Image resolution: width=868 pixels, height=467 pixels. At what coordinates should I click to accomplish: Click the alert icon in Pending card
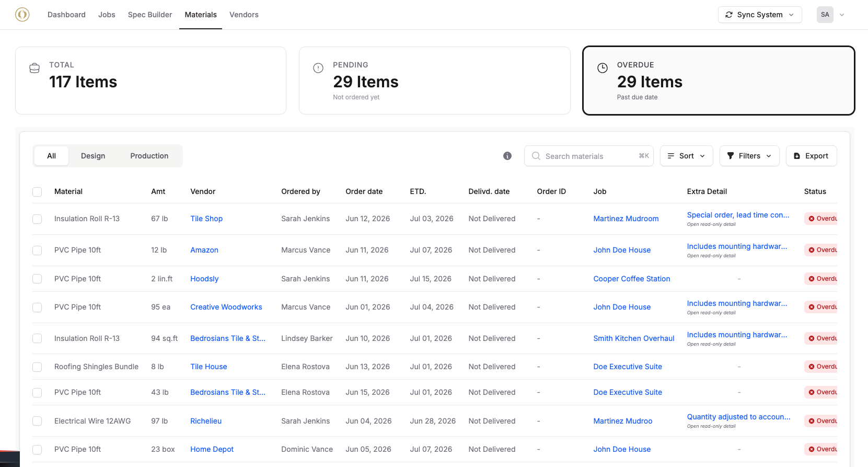[x=318, y=68]
